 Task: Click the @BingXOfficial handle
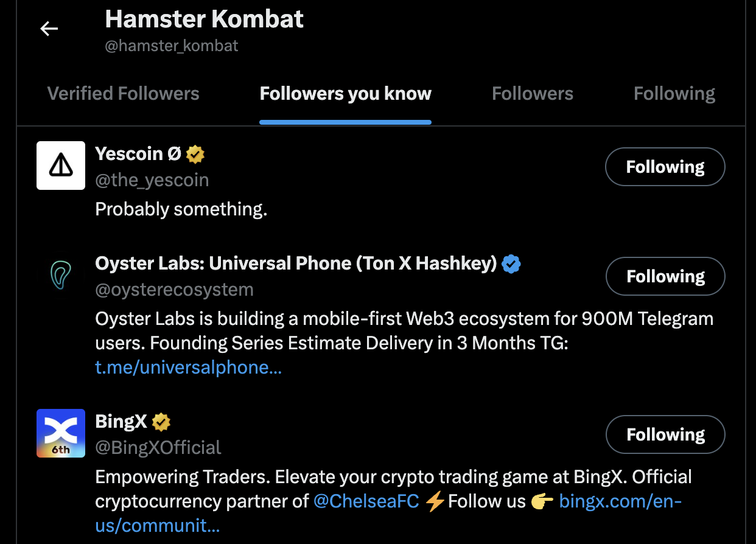click(158, 448)
